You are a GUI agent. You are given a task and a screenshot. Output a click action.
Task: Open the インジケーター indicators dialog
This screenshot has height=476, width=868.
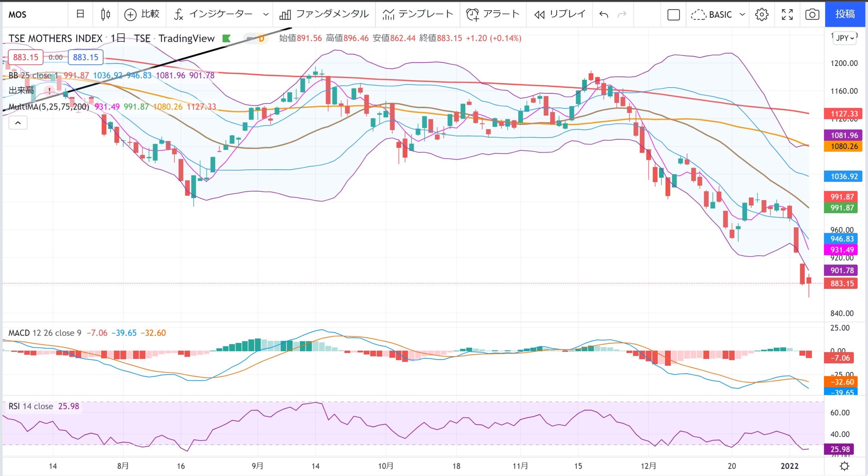click(x=213, y=14)
